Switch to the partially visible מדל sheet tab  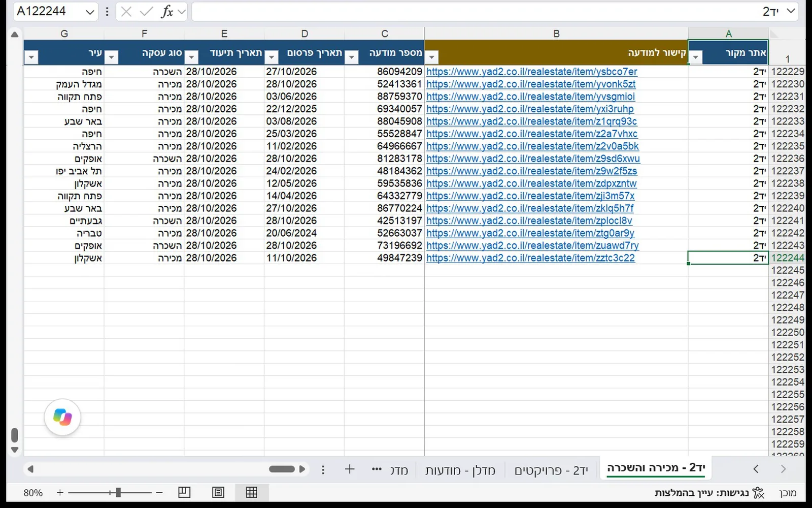tap(399, 470)
